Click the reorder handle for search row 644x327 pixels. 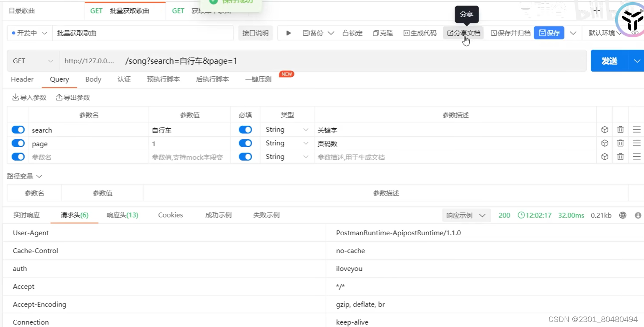[637, 130]
